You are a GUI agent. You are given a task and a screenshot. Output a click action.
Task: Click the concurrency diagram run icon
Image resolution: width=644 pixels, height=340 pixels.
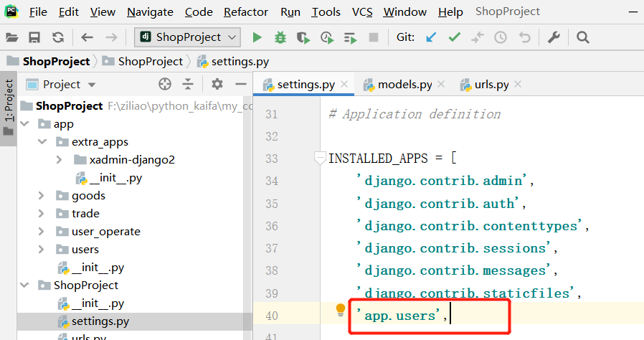tap(351, 38)
